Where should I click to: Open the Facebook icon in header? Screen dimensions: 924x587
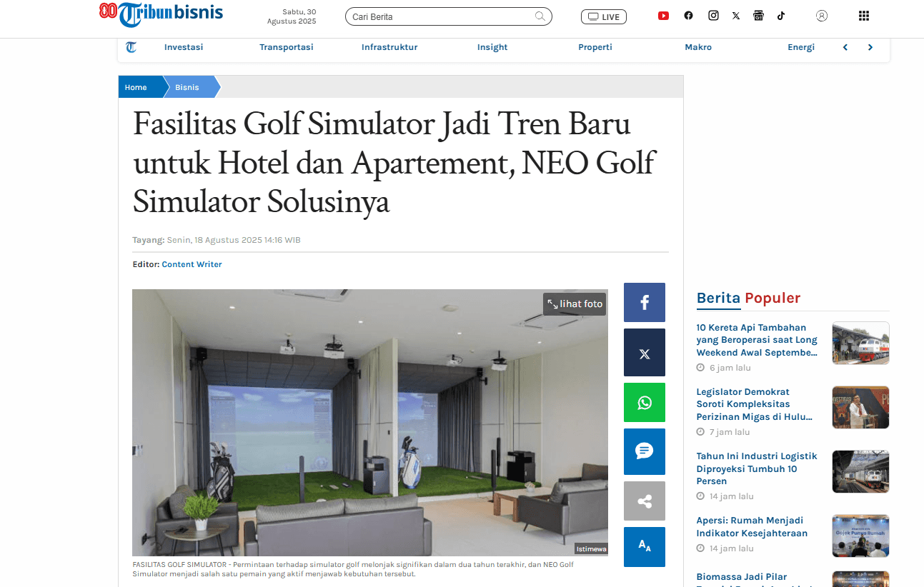[x=688, y=16]
